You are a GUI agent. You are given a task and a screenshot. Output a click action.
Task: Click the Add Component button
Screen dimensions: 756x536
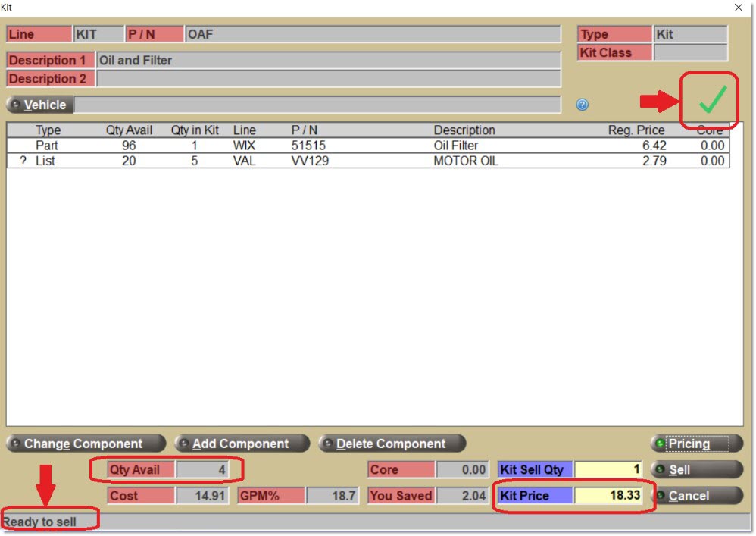(x=241, y=444)
